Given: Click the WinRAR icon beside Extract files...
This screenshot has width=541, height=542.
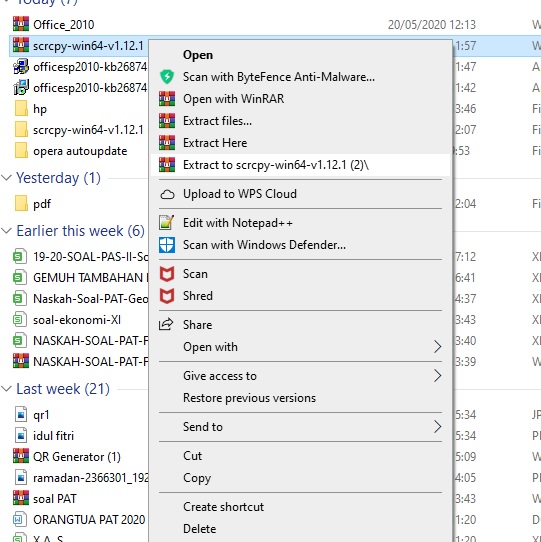Looking at the screenshot, I should (167, 121).
